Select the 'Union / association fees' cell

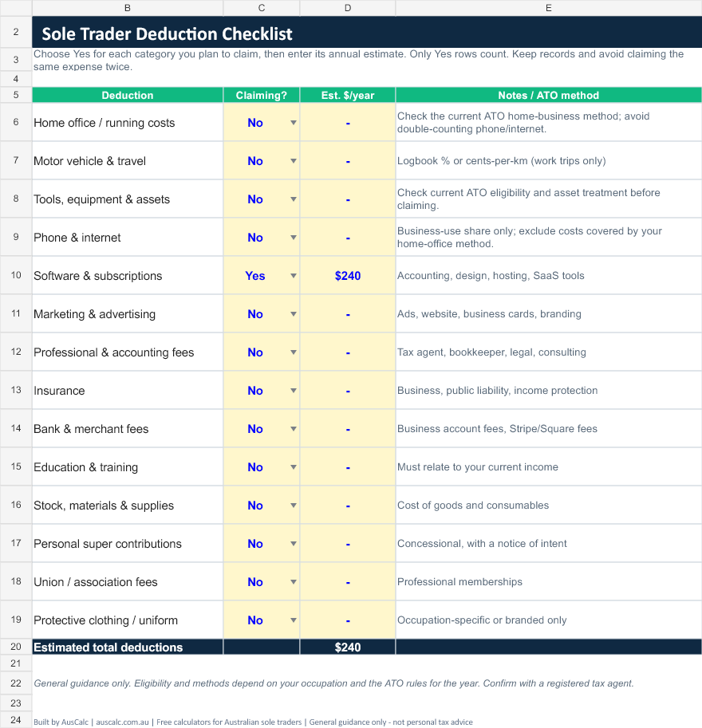[128, 582]
